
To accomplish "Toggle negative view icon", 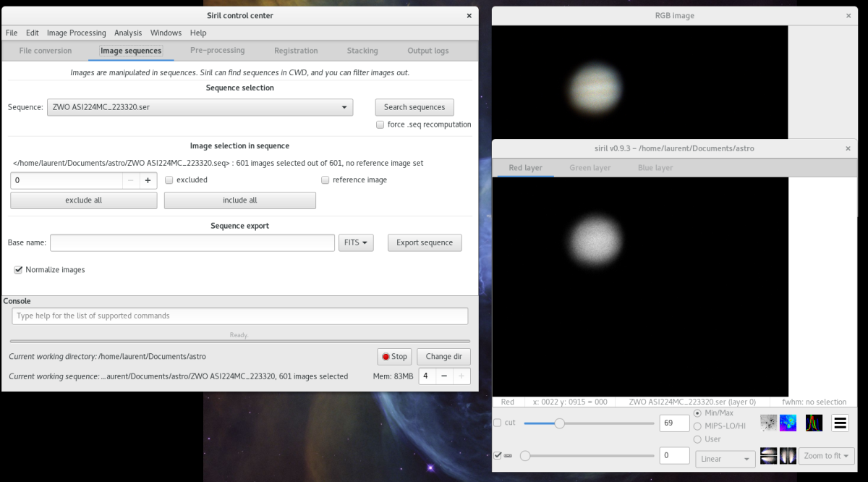I will tap(769, 423).
